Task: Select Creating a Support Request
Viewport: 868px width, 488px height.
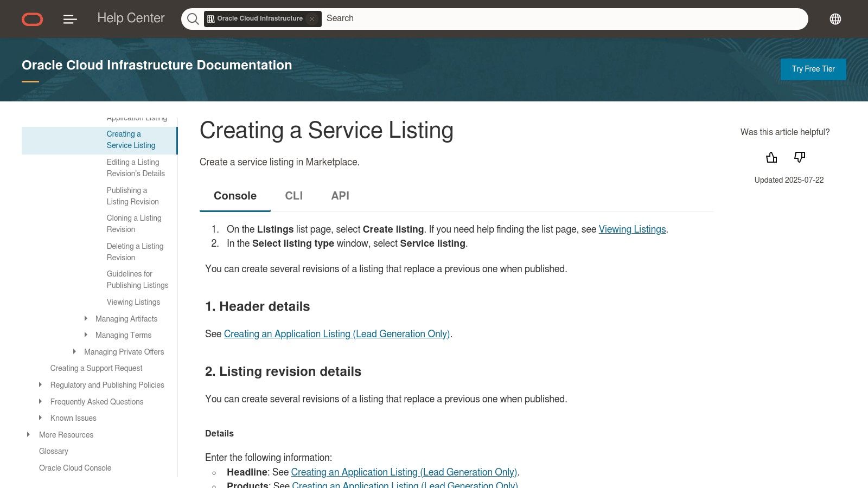Action: (95, 368)
